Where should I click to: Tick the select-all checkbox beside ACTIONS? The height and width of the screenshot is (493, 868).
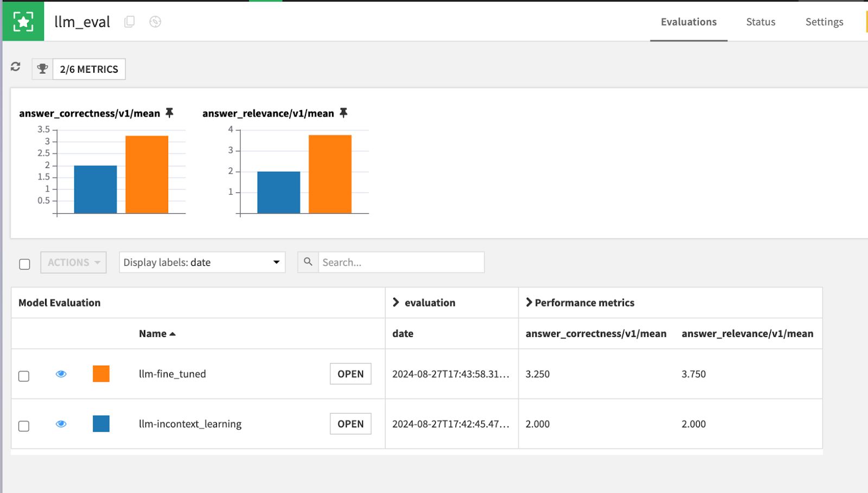(x=24, y=264)
